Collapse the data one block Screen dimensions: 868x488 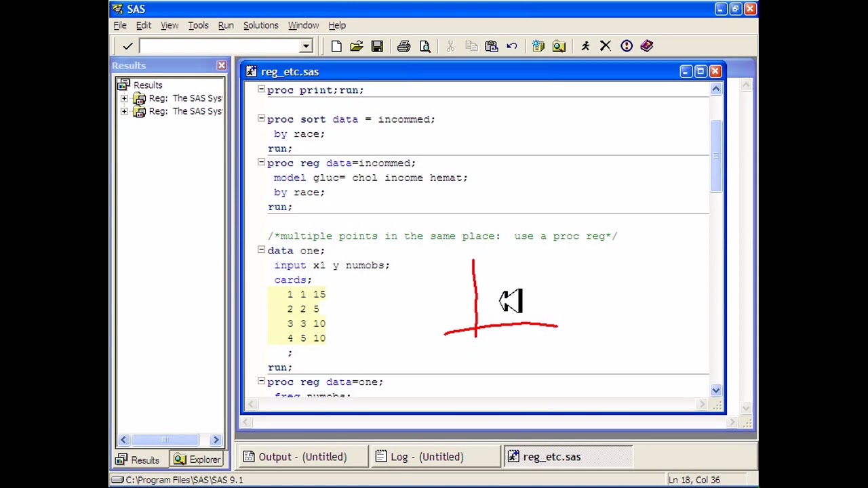[261, 250]
